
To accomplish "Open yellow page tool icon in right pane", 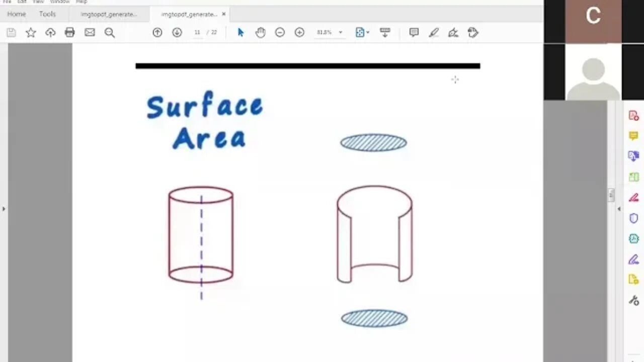I will click(x=633, y=280).
